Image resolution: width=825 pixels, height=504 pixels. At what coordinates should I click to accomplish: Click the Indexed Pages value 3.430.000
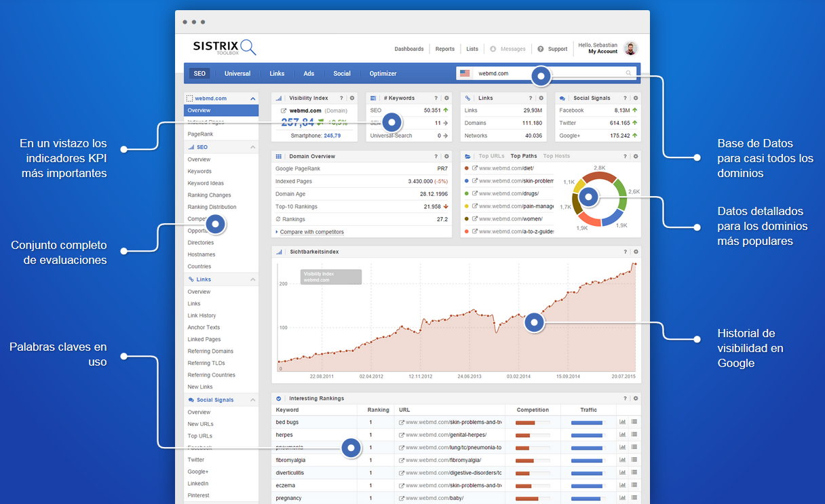point(421,182)
